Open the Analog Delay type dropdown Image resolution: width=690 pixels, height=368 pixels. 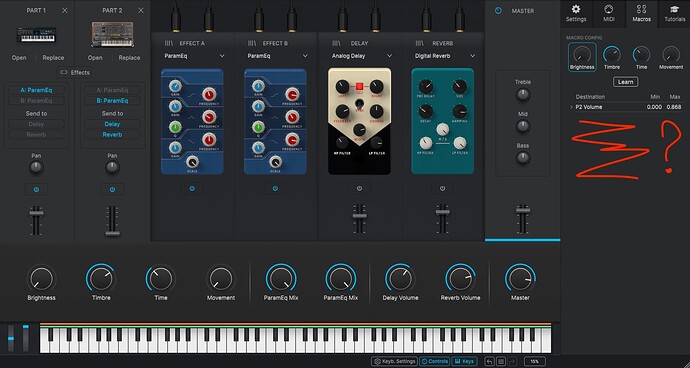[x=362, y=56]
